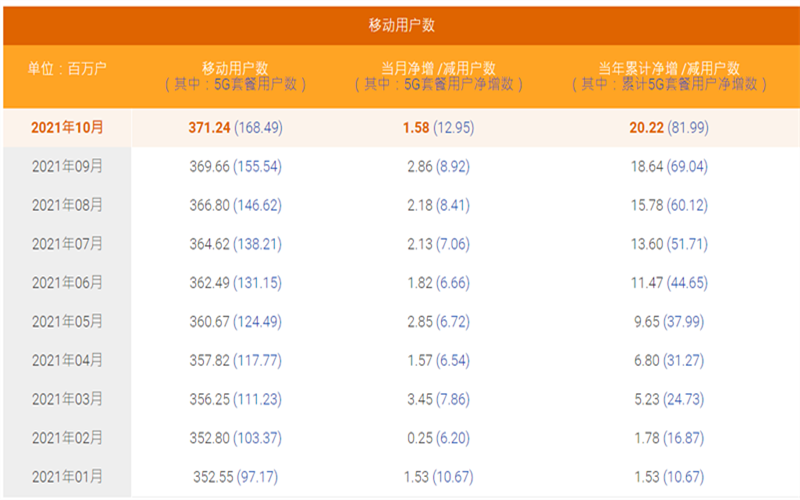
Task: Select the '2021年05月' row label
Action: 67,321
